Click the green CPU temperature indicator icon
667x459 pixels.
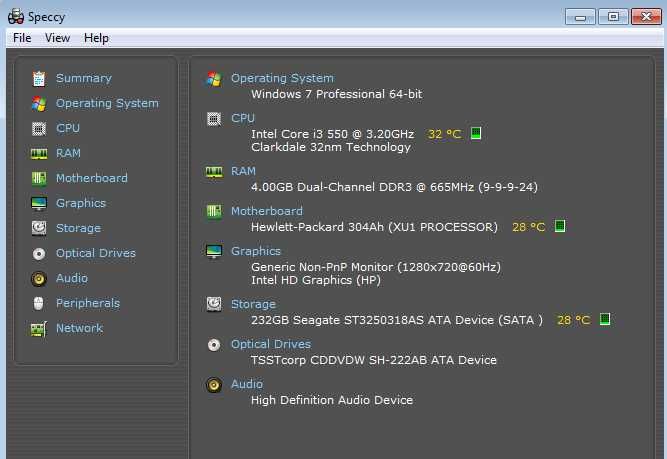point(476,133)
